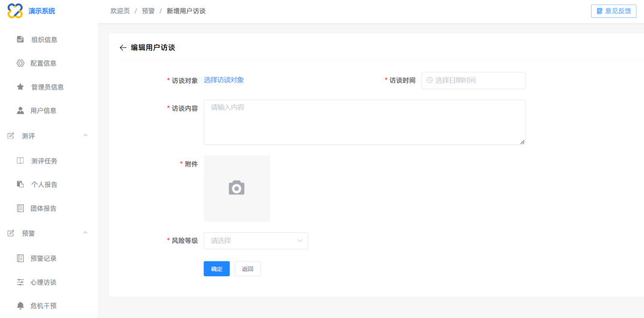
Task: Click the 访谈内容 text area
Action: [x=364, y=122]
